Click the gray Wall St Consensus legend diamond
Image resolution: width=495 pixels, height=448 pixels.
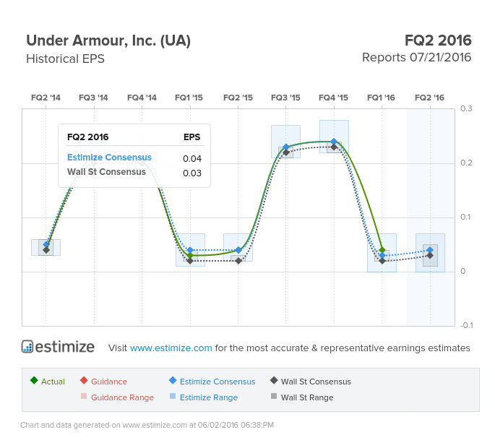click(274, 380)
